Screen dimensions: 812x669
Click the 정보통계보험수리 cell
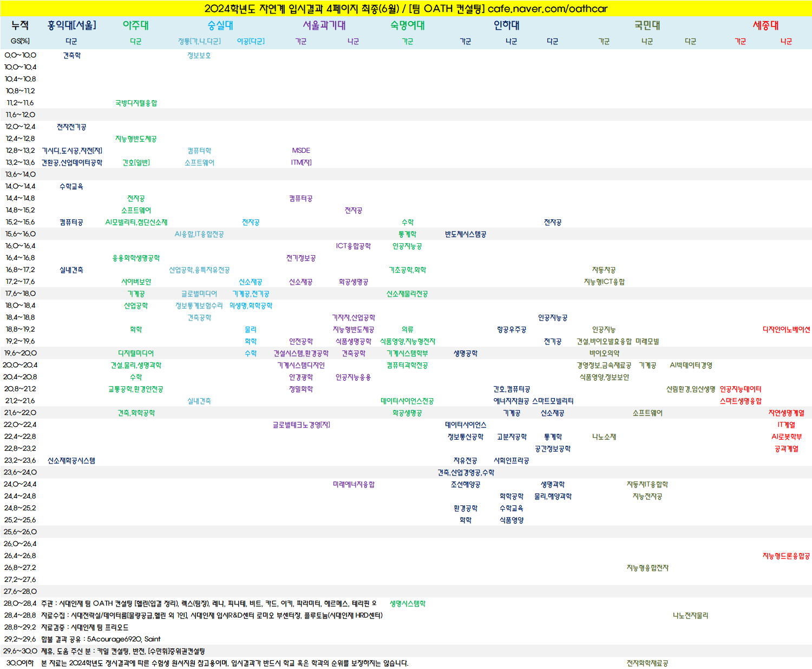point(199,306)
